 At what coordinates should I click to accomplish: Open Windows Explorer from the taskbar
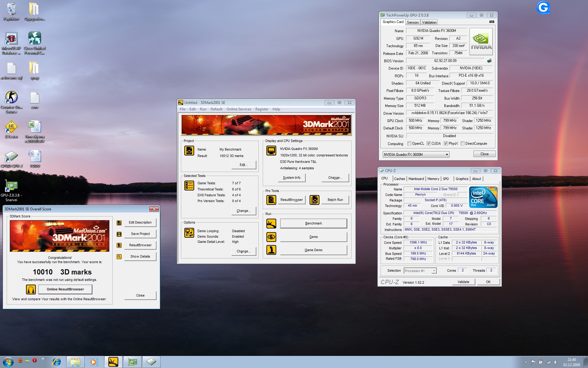click(x=75, y=362)
